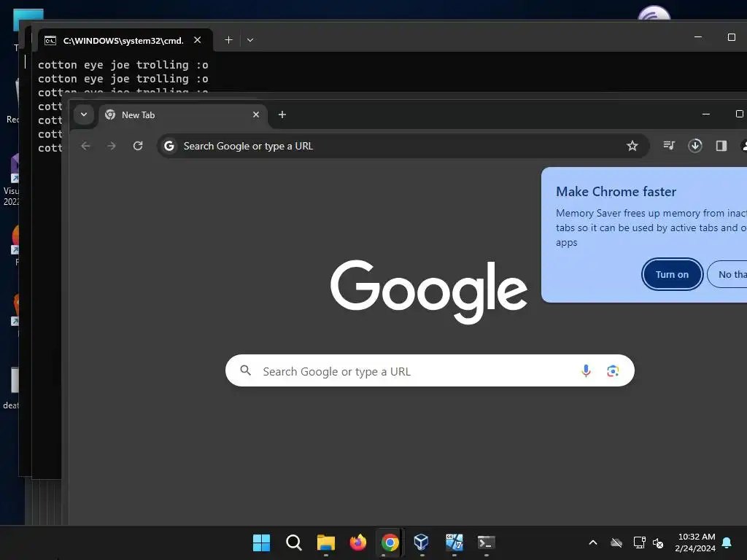Click the Google search box on page
747x560 pixels.
[x=430, y=370]
